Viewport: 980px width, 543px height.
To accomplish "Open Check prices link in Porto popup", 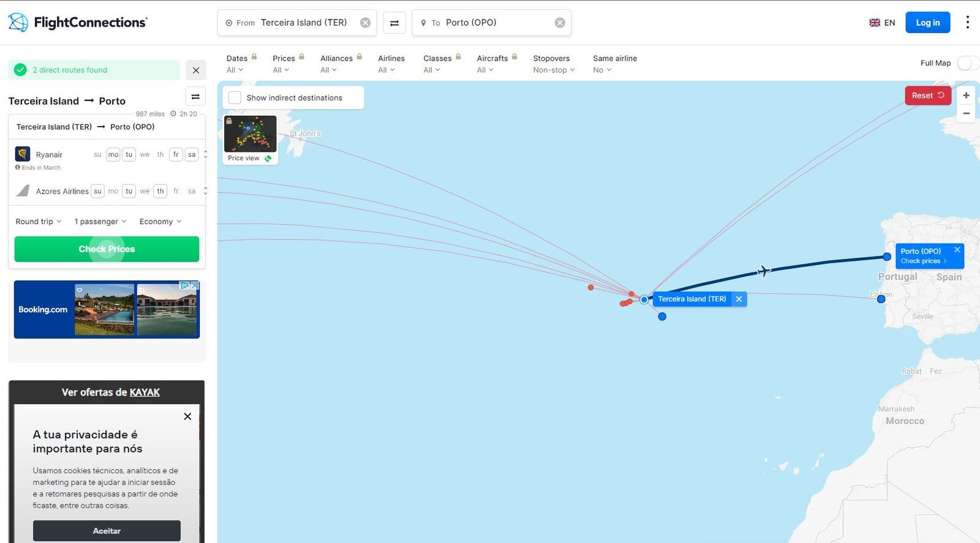I will 923,261.
